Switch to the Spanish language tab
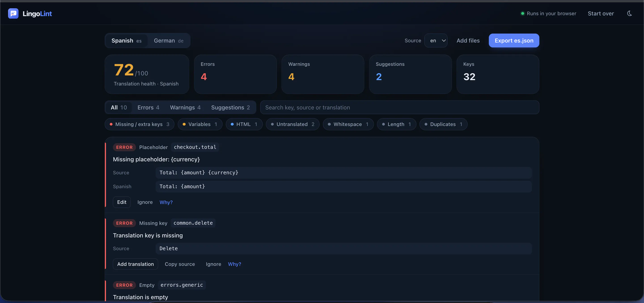644x303 pixels. [126, 41]
